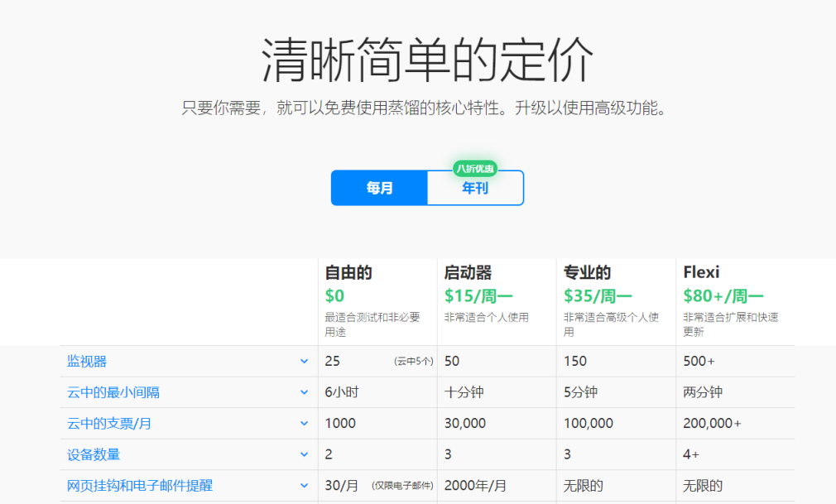Click the 设备数量 feature label
836x504 pixels.
coord(94,454)
